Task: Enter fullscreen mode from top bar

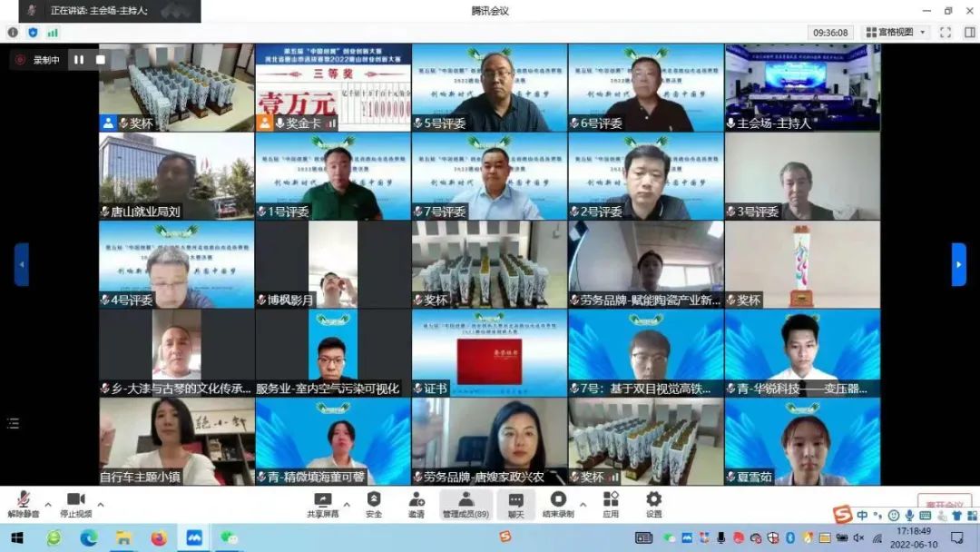Action: pos(945,32)
